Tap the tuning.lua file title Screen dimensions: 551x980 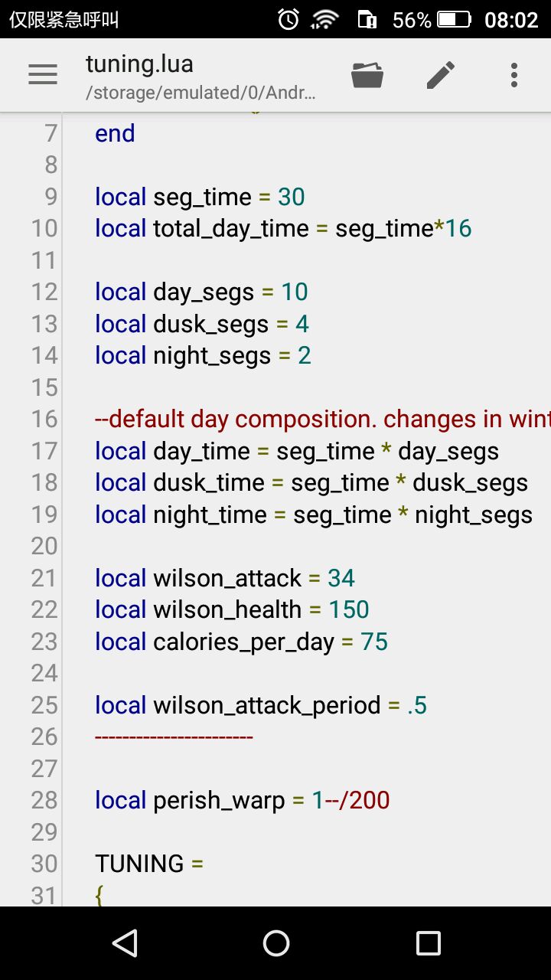click(x=139, y=63)
